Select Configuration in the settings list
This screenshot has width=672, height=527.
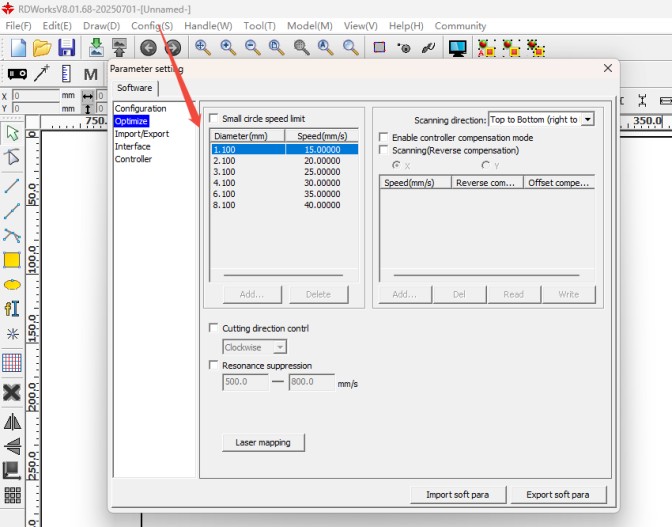[140, 108]
